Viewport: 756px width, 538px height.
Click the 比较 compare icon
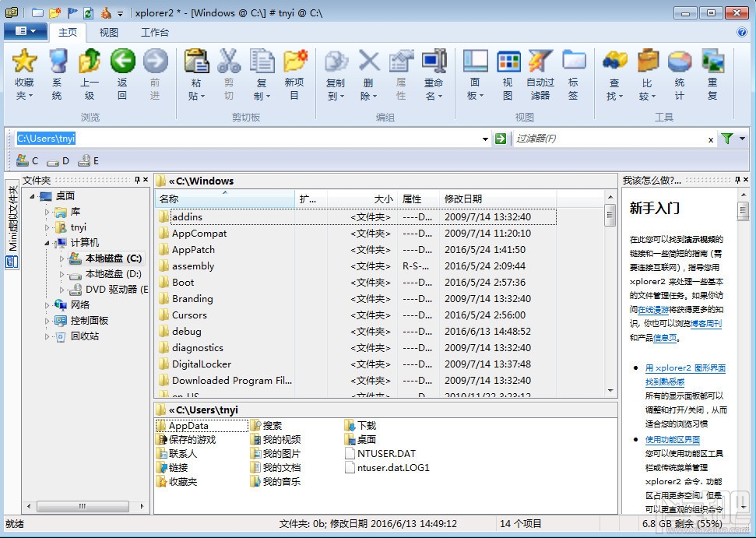[x=648, y=61]
